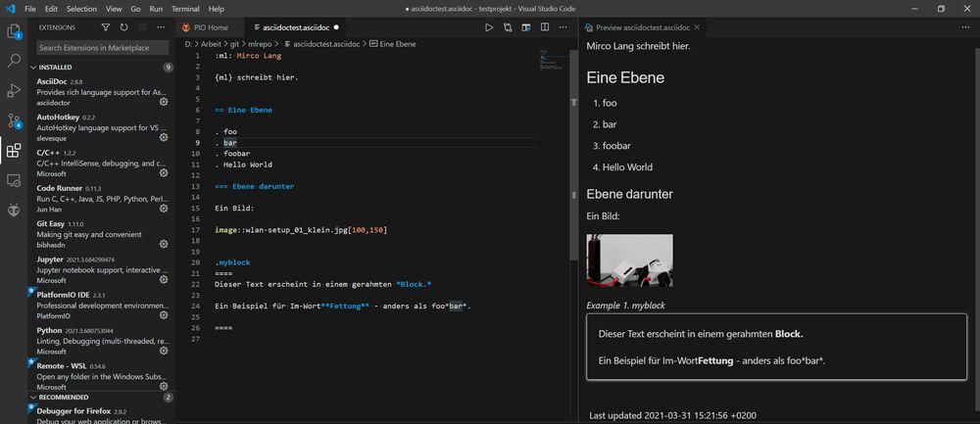This screenshot has width=980, height=424.
Task: Open the manage gear for AsciiDoc extension
Action: pos(164,101)
